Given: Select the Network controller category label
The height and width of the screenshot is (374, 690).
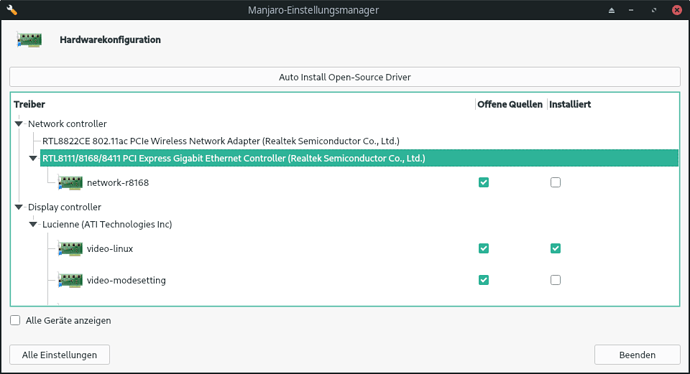Looking at the screenshot, I should click(x=67, y=124).
